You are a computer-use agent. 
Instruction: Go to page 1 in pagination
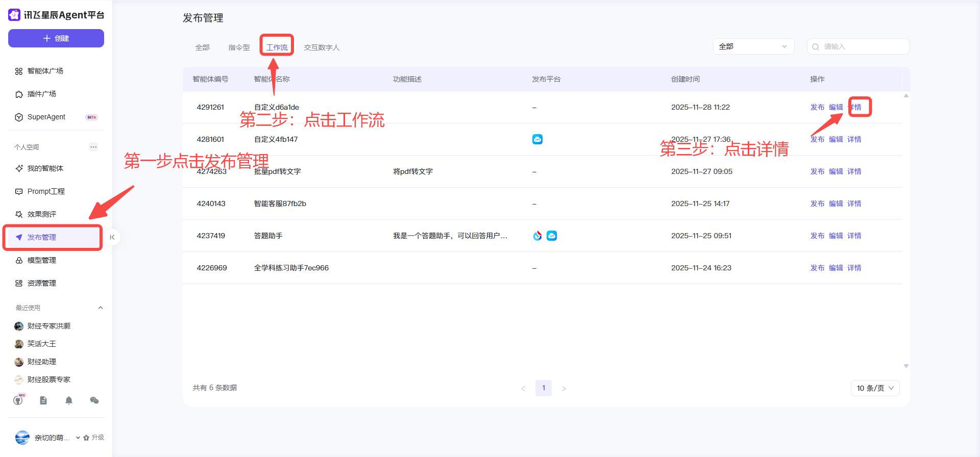coord(544,388)
